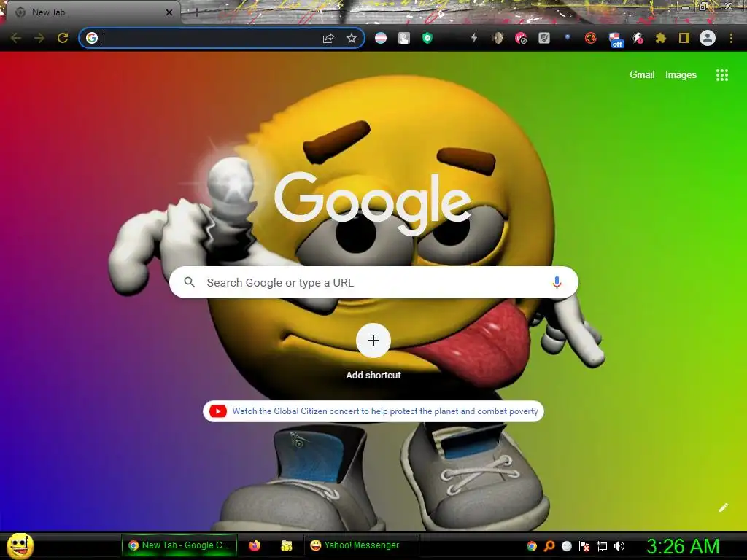Open the flag tray icon with red X
Screen dimensions: 747x560
coord(584,546)
